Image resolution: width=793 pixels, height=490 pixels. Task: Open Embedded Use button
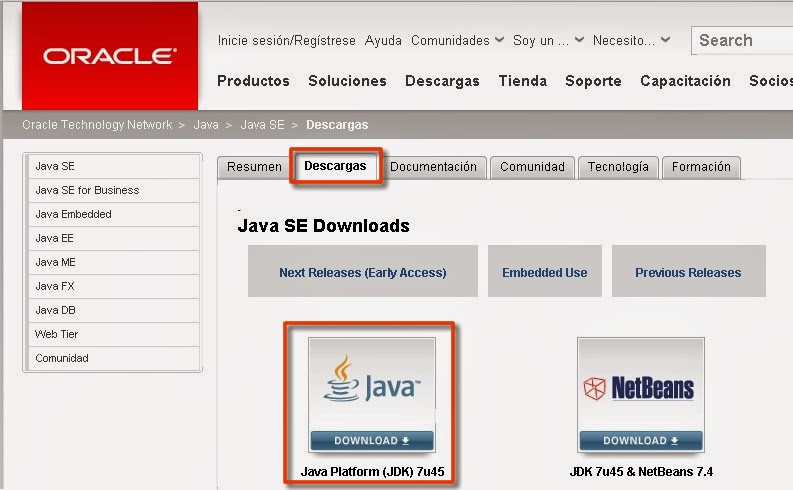(545, 272)
